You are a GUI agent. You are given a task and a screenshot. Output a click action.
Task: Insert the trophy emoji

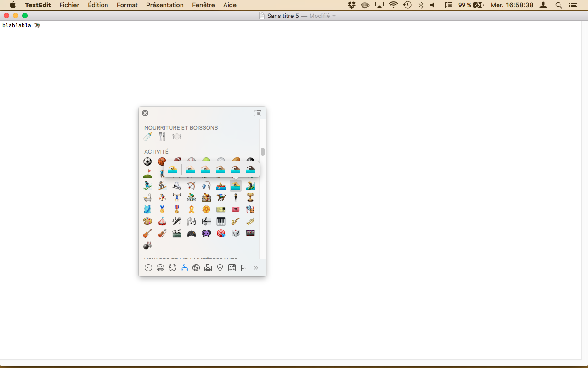coord(250,197)
